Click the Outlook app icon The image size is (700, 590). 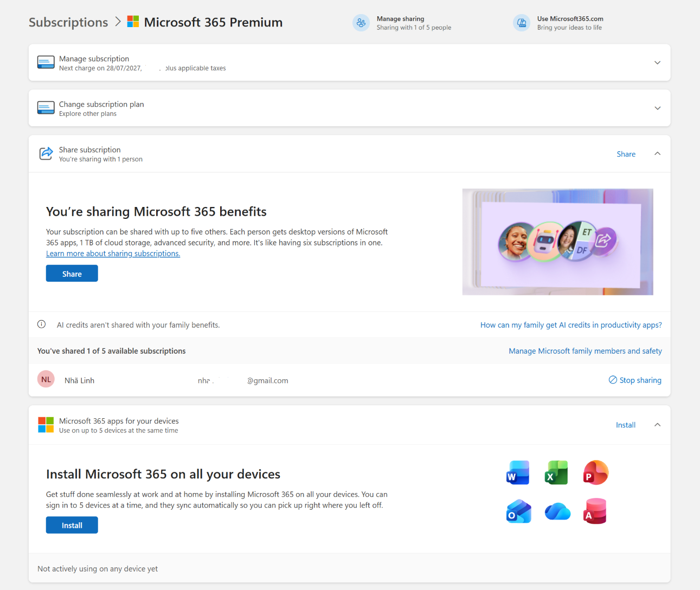click(518, 511)
